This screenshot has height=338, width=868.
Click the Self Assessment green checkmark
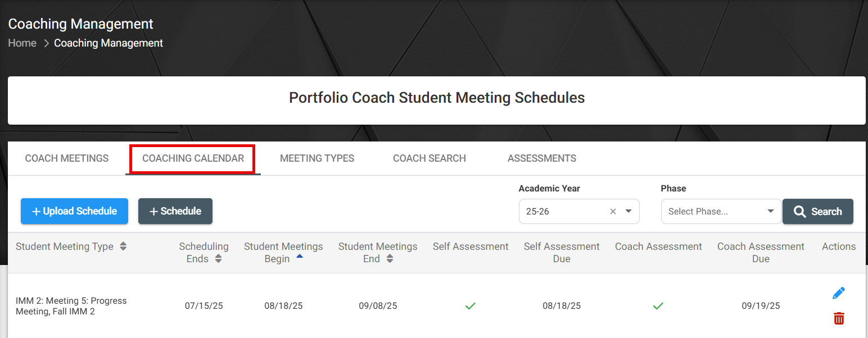pyautogui.click(x=471, y=306)
